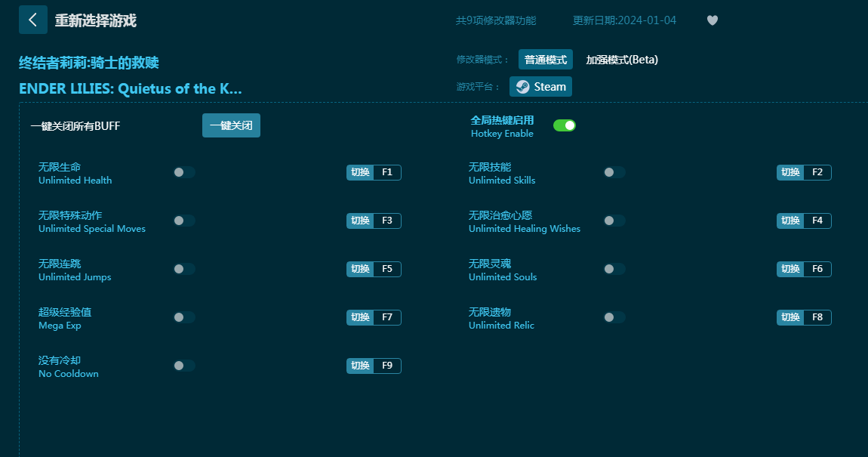Click the 共9项修改器功能 text
The width and height of the screenshot is (868, 457).
pyautogui.click(x=496, y=20)
